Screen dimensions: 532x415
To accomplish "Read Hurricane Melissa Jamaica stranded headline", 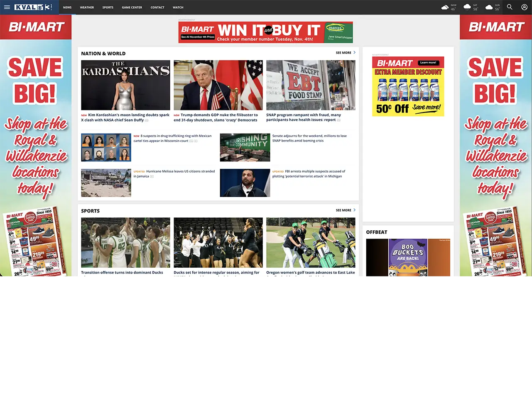I will tap(174, 174).
